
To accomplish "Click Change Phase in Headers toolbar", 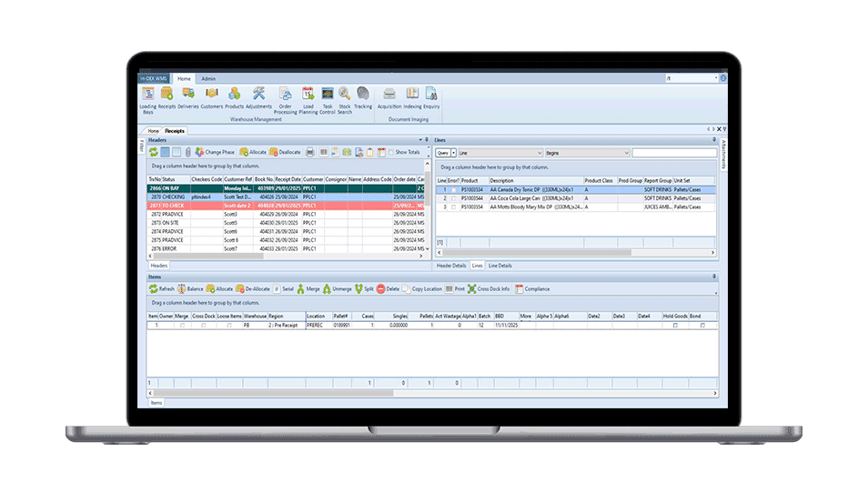I will click(x=215, y=152).
